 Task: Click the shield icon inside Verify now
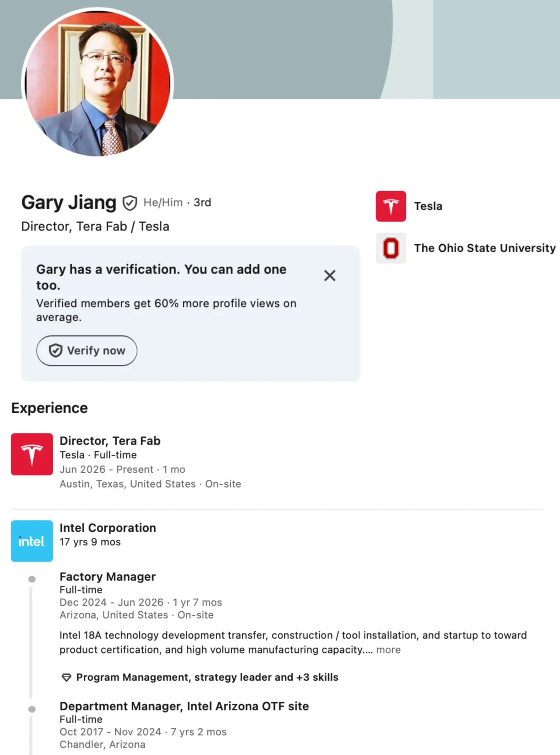(55, 350)
